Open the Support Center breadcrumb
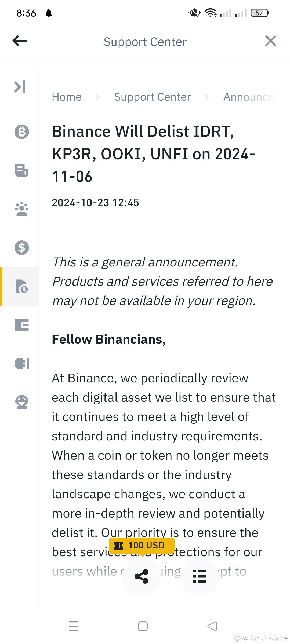The width and height of the screenshot is (290, 644). [x=153, y=97]
